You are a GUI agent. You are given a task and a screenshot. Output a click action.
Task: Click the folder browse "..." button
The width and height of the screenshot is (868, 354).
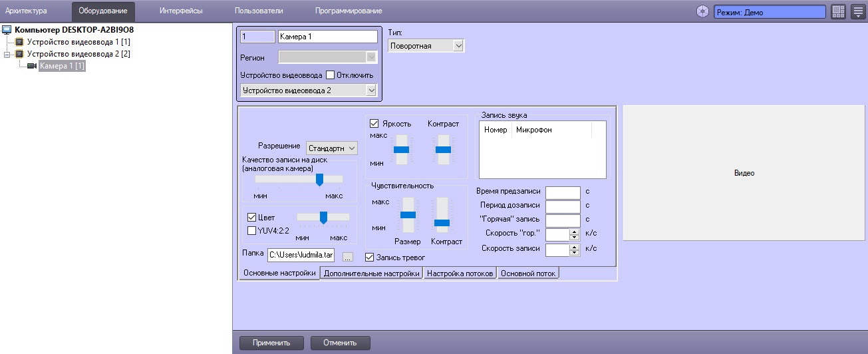pos(347,256)
